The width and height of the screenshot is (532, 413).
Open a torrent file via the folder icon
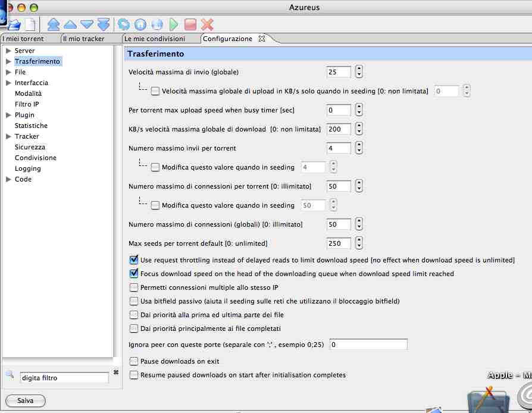coord(14,25)
